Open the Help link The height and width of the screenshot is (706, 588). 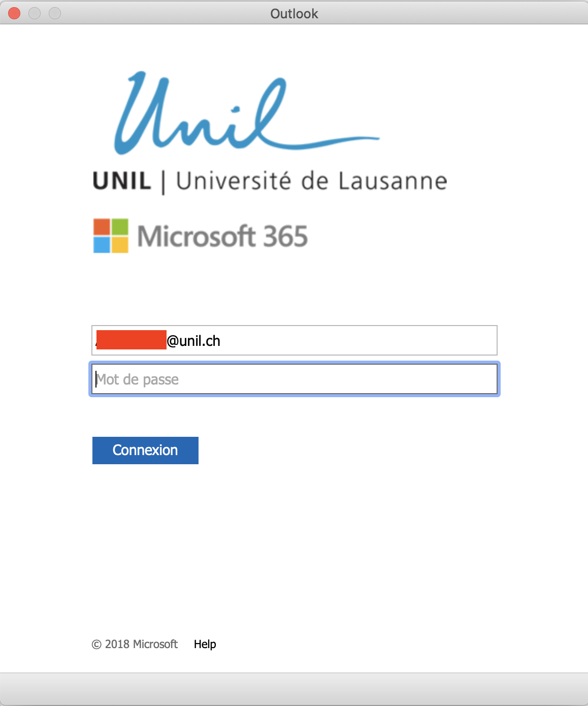205,644
